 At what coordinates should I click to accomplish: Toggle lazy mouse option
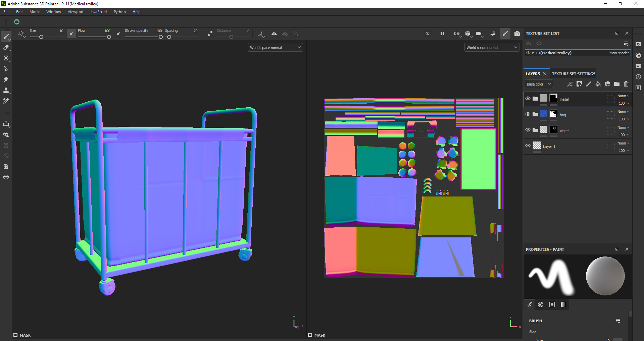click(210, 34)
